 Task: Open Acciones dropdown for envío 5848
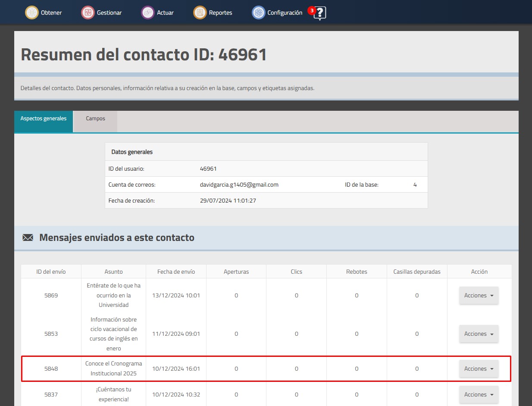(x=479, y=369)
